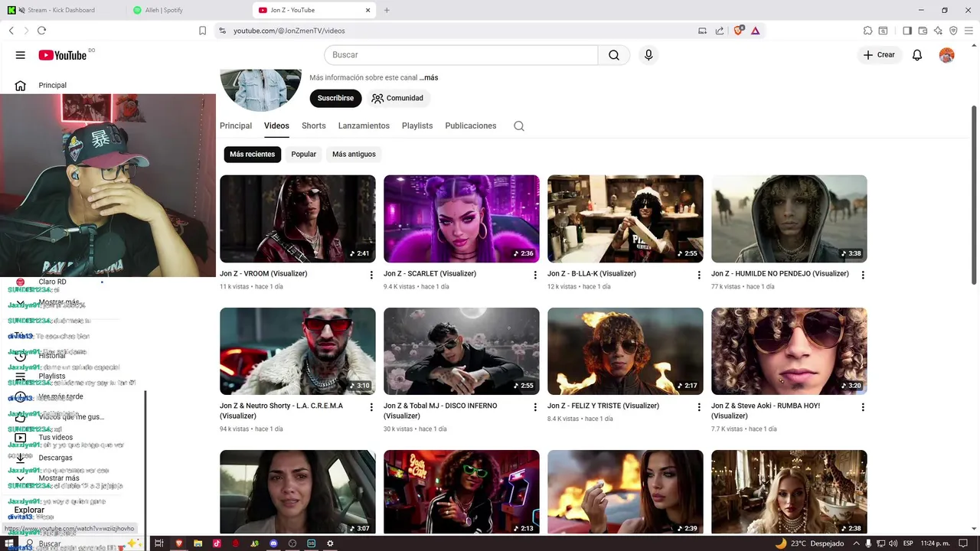The image size is (980, 551).
Task: Go back to the previous page
Action: pos(11,31)
